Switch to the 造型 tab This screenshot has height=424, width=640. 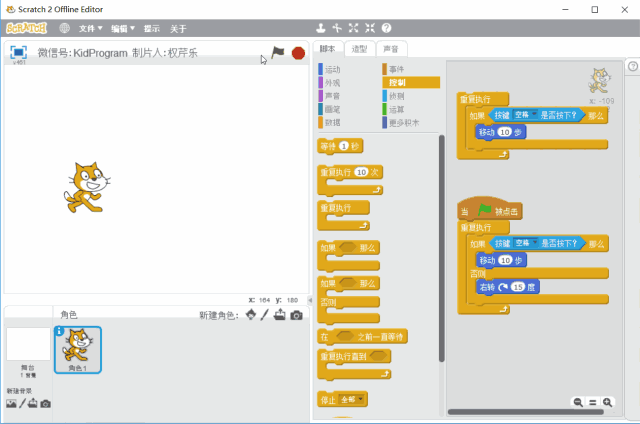click(360, 49)
